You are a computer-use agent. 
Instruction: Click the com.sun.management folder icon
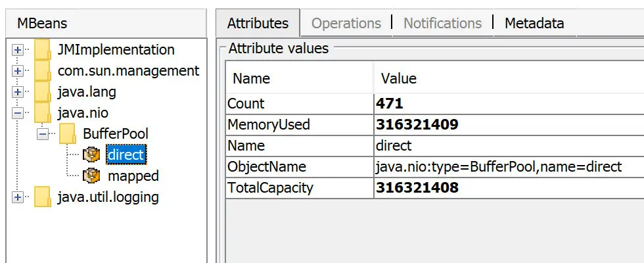(x=43, y=71)
